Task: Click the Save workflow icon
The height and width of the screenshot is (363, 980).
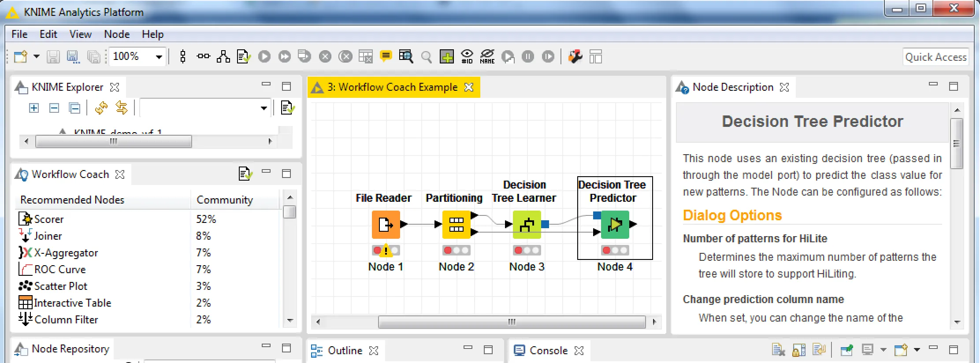Action: (x=53, y=56)
